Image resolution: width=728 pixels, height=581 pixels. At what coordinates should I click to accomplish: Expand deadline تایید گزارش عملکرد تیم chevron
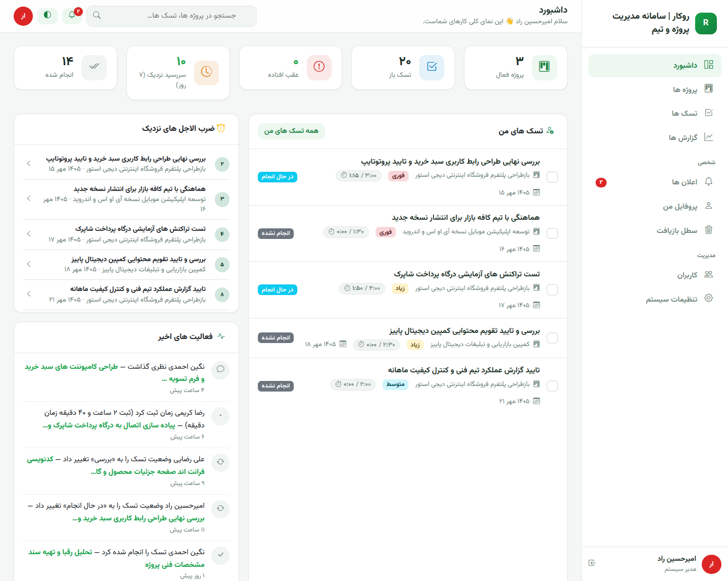[x=29, y=294]
